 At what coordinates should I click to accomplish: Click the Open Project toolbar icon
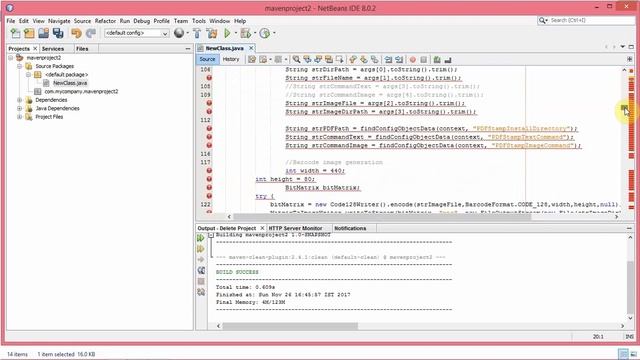tap(44, 33)
